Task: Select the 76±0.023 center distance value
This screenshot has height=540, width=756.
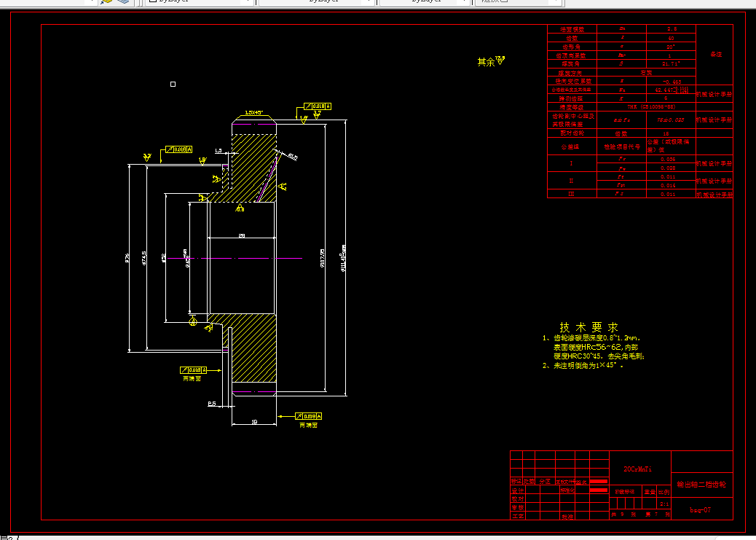Action: click(x=671, y=120)
